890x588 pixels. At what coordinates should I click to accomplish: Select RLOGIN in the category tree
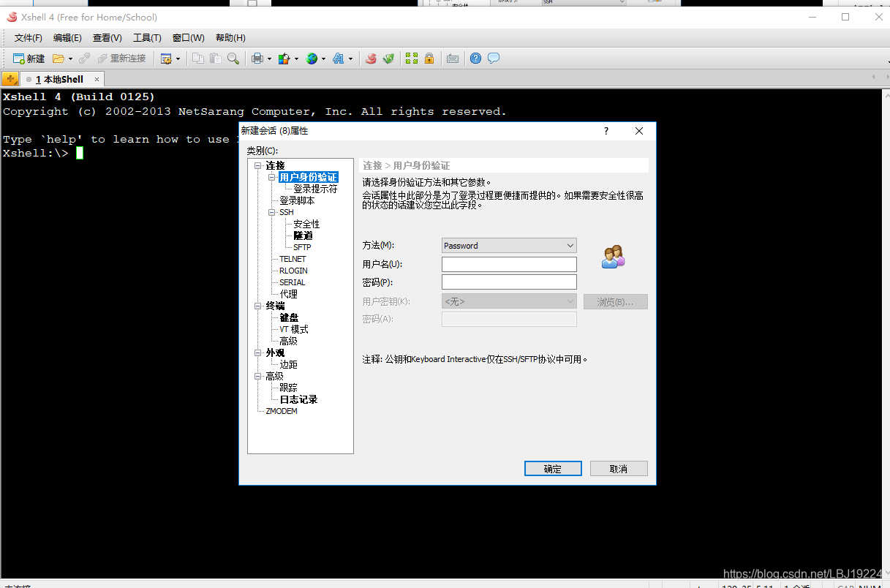[293, 271]
